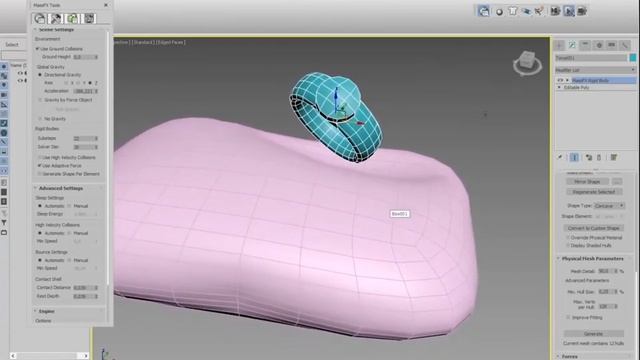Image resolution: width=640 pixels, height=360 pixels.
Task: Enable Use High Velocity Collisions checkbox
Action: [40, 157]
